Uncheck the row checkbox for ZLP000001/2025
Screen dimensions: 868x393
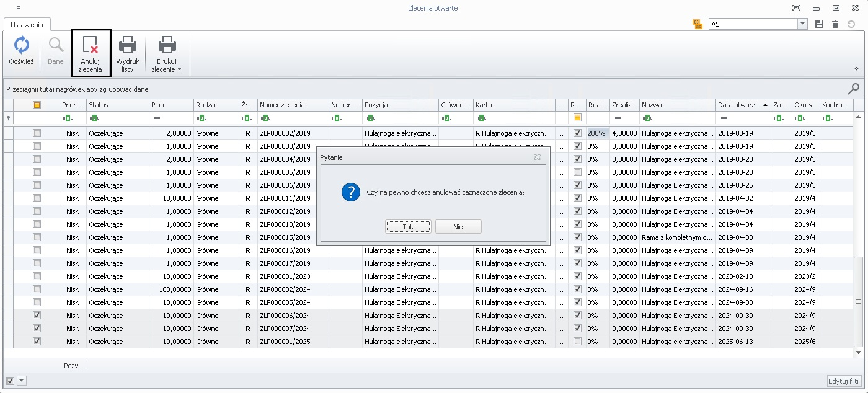(37, 342)
